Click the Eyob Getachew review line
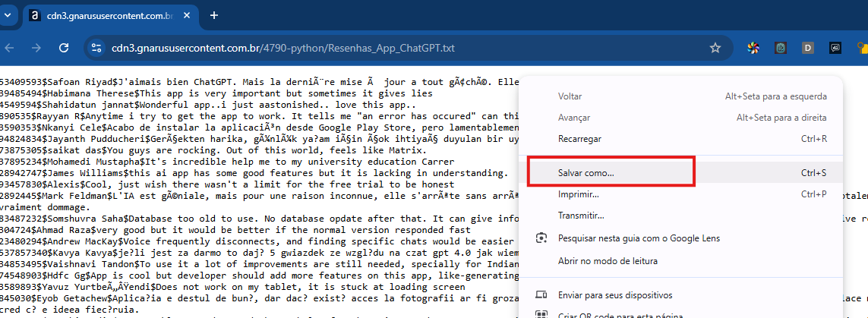The height and width of the screenshot is (318, 868). tap(259, 298)
